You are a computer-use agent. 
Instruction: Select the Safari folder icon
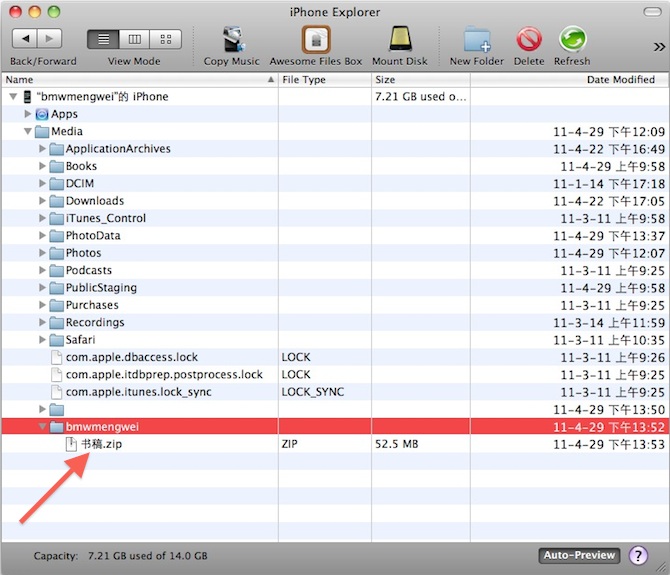pyautogui.click(x=56, y=340)
